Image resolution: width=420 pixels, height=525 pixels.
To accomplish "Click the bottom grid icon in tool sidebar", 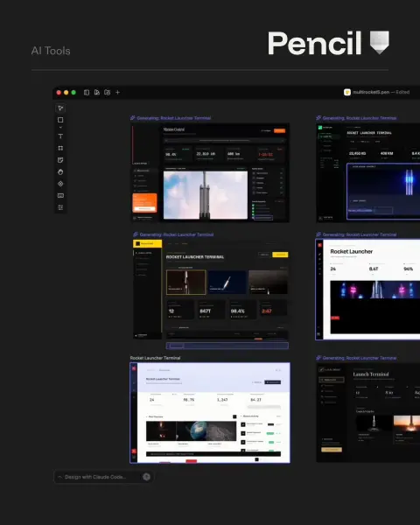I will (x=60, y=207).
